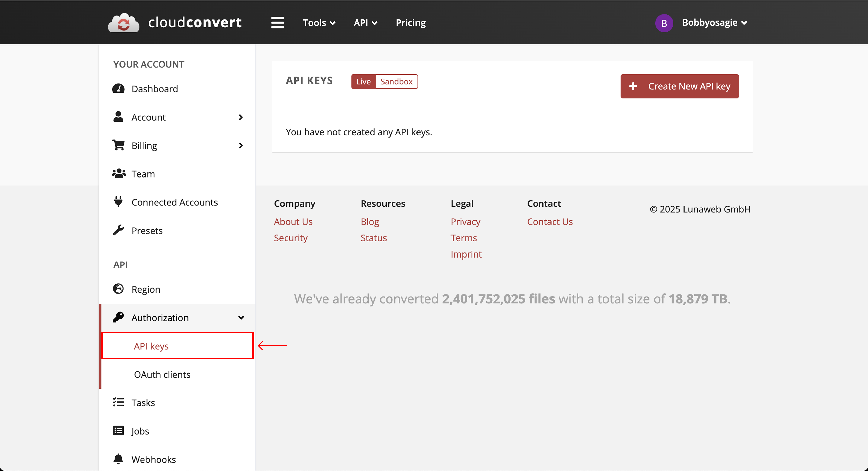The image size is (868, 471).
Task: Click the Region globe icon
Action: pos(118,289)
